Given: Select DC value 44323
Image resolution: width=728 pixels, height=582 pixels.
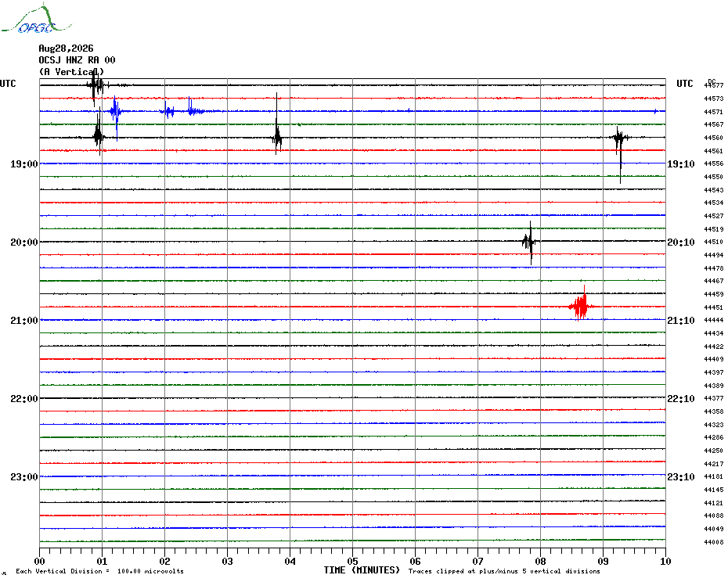Looking at the screenshot, I should (714, 425).
